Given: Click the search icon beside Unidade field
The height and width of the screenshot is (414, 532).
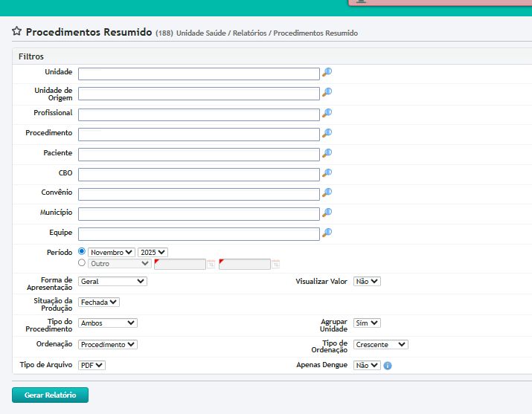Looking at the screenshot, I should (327, 72).
